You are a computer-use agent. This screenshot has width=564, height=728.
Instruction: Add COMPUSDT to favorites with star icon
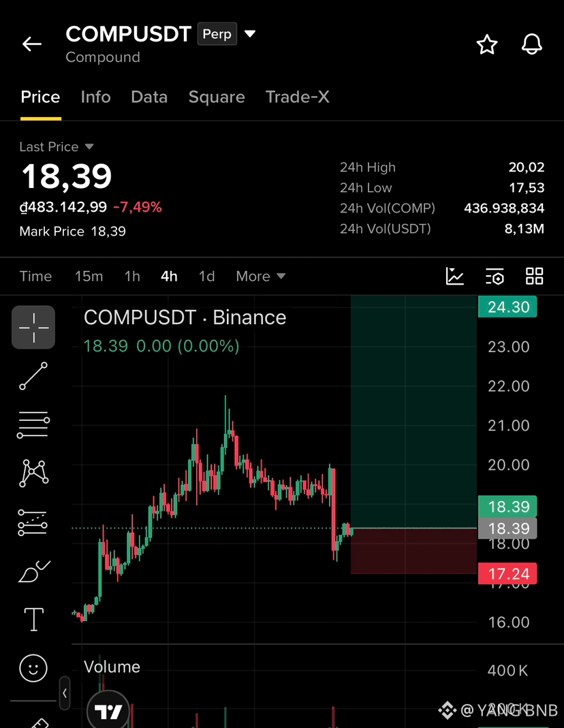click(487, 44)
